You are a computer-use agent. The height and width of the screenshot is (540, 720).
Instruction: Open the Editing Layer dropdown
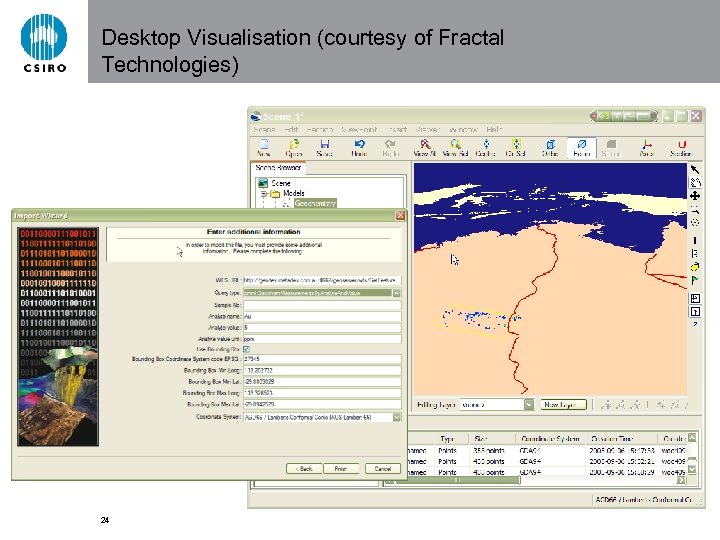click(529, 405)
